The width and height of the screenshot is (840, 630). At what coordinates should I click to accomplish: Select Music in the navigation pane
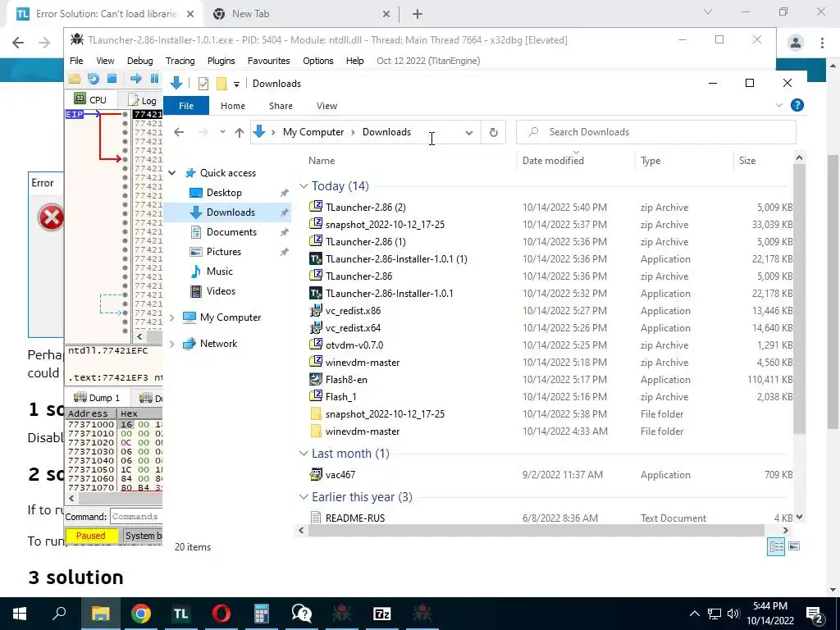(x=219, y=272)
